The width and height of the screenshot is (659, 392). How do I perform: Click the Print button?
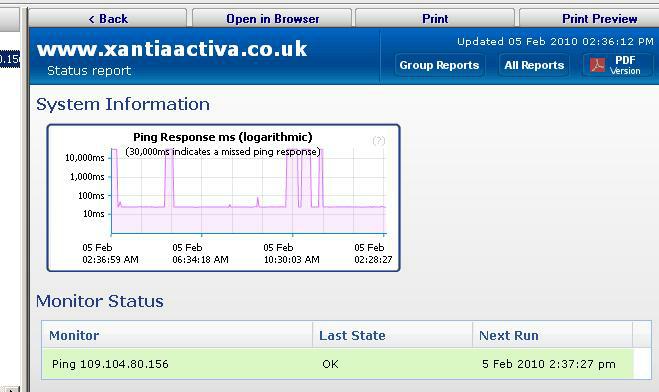[435, 19]
